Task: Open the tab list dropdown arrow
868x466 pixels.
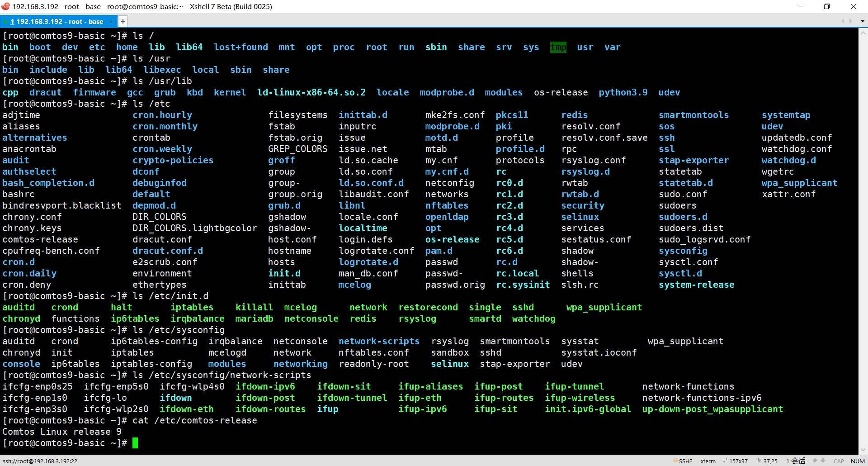Action: coord(863,21)
